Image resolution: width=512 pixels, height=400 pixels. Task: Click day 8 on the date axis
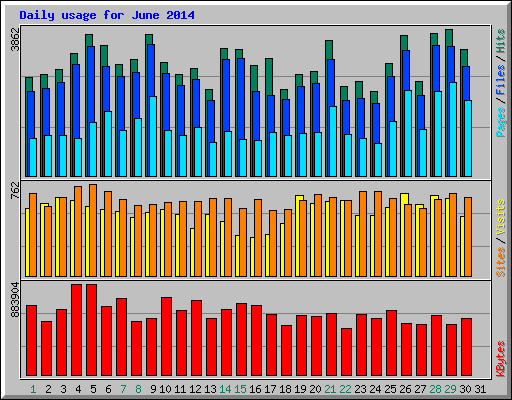(138, 389)
